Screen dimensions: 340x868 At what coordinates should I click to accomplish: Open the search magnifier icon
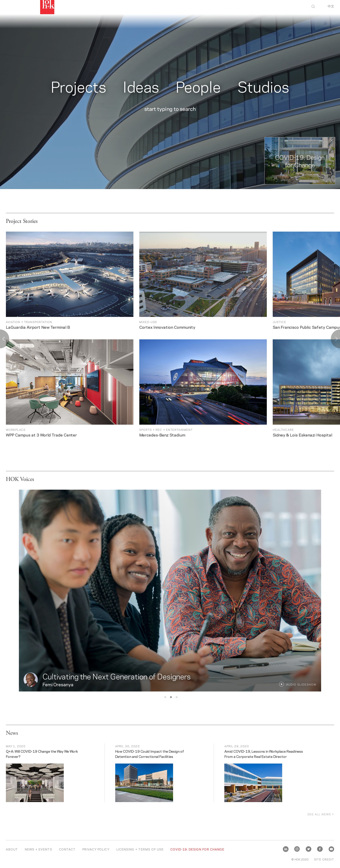(x=313, y=6)
